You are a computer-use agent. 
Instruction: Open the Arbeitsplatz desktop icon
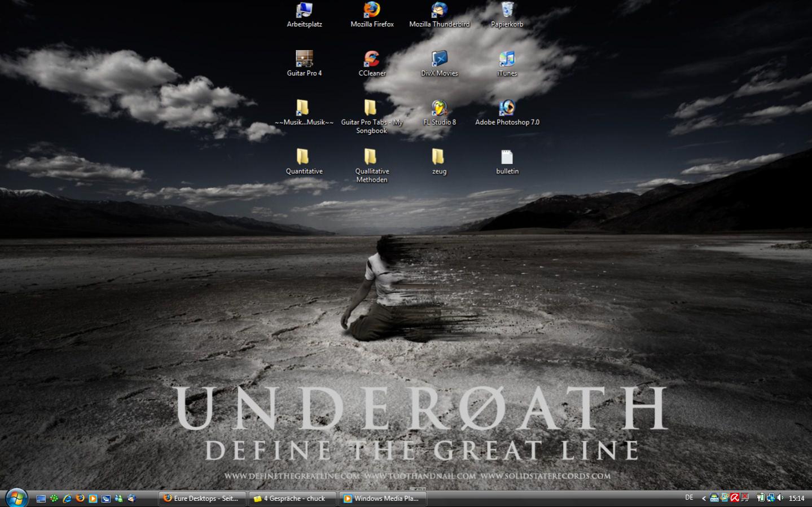304,15
